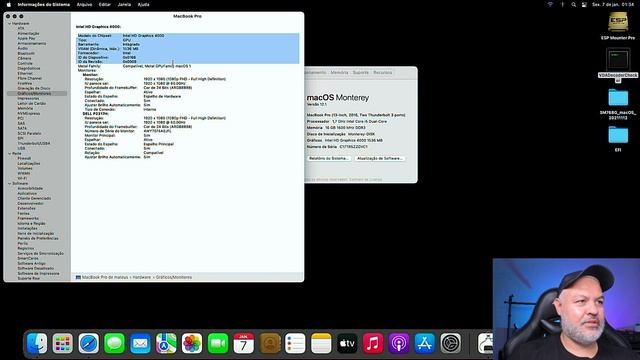
Task: Click Atualização de Software button
Action: [380, 158]
